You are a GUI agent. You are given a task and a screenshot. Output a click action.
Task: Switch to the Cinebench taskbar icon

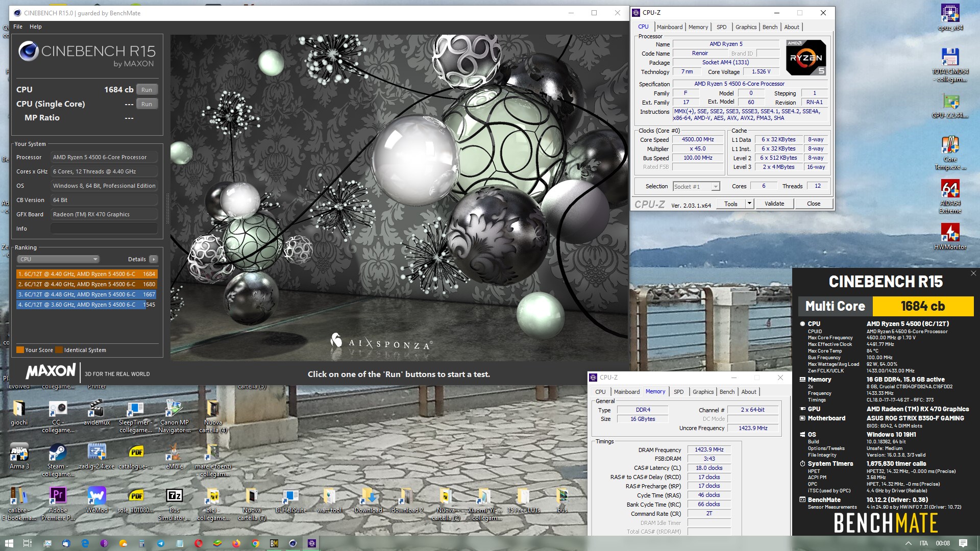tap(293, 543)
